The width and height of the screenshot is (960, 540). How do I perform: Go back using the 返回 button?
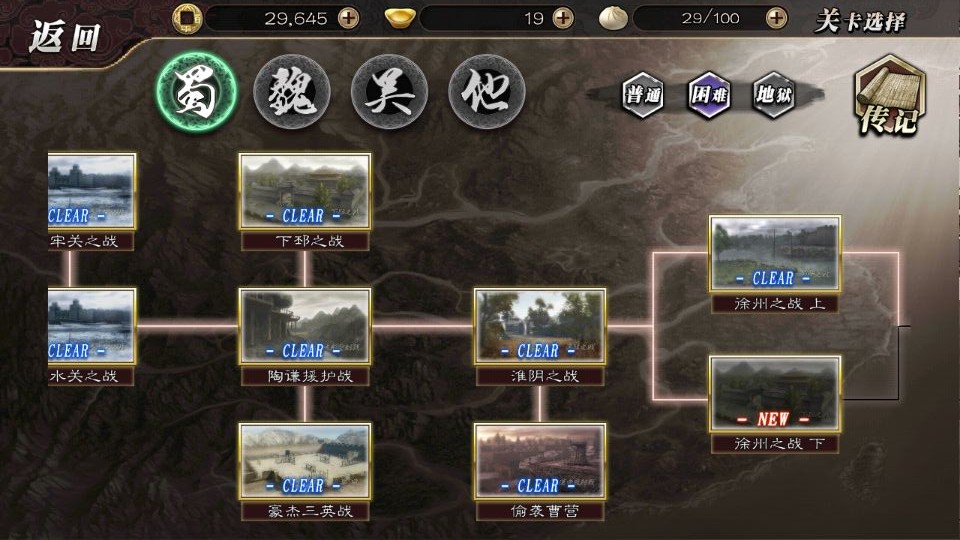tap(64, 37)
